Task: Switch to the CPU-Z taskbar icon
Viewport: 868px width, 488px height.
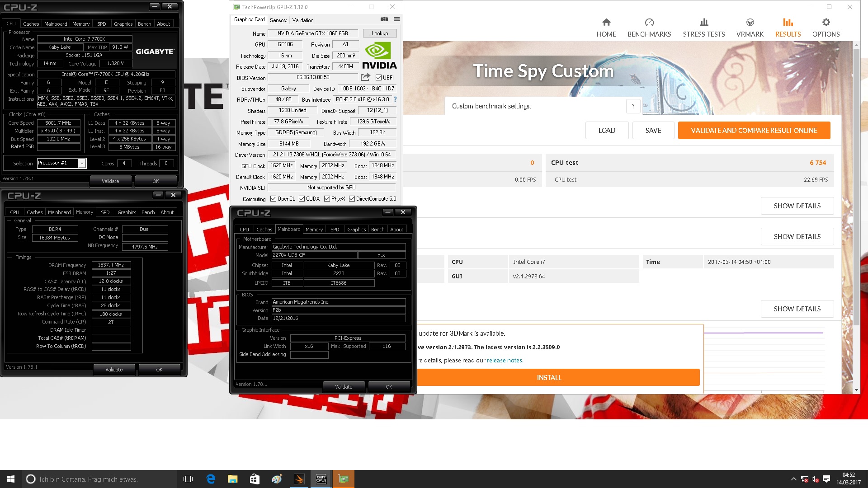Action: (321, 479)
